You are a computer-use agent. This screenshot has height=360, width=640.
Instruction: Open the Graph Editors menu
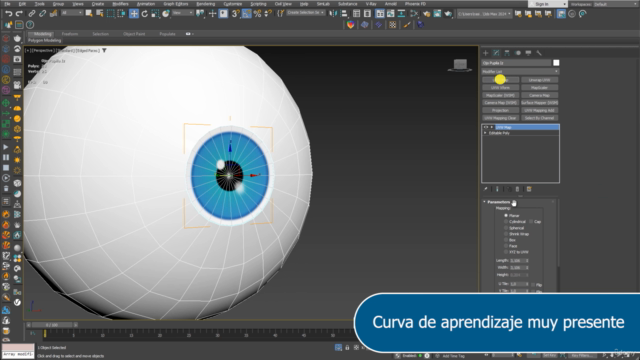point(176,4)
